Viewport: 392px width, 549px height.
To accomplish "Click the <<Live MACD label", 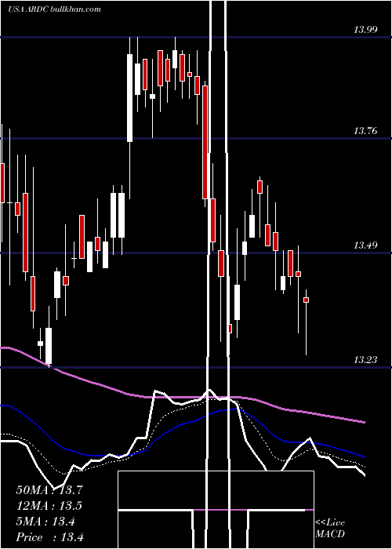I will coord(330,529).
